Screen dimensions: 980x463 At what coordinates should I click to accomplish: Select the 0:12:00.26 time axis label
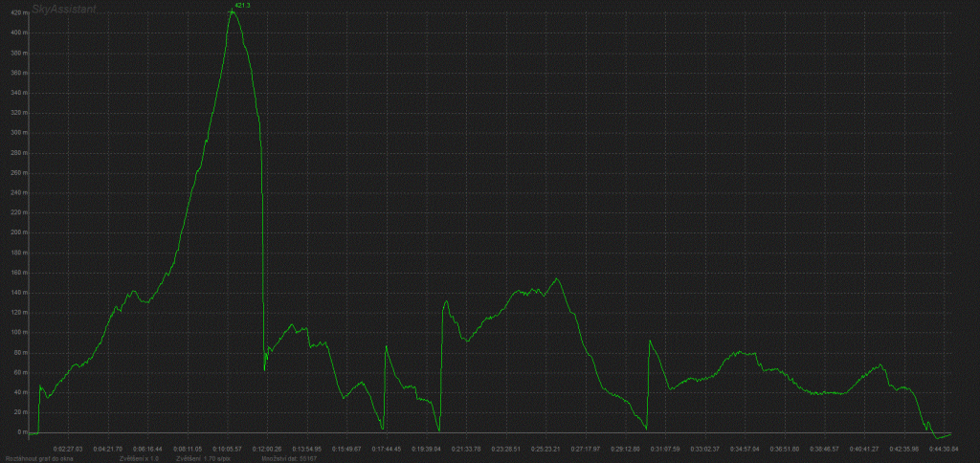click(x=267, y=448)
